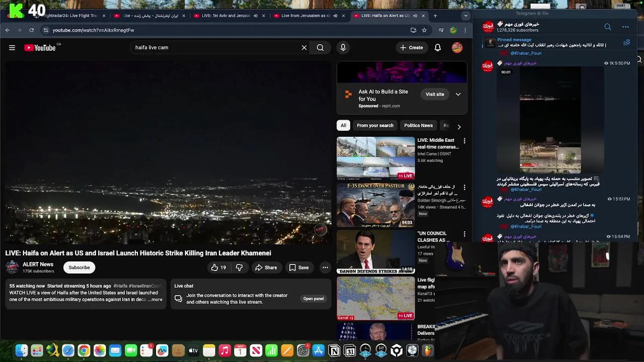The width and height of the screenshot is (644, 362).
Task: Go back in Chrome
Action: click(x=8, y=30)
